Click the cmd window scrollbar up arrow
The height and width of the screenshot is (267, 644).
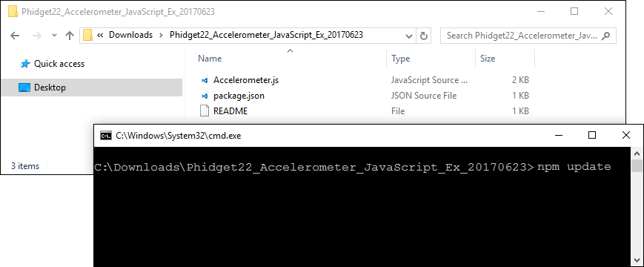[x=637, y=154]
